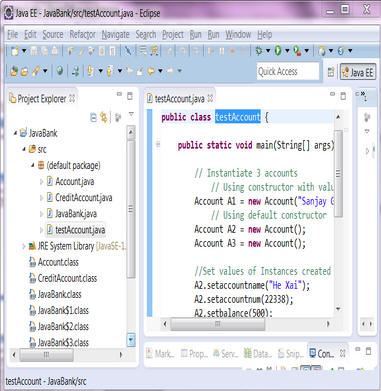
Task: Maximize the editor area
Action: coord(343,96)
